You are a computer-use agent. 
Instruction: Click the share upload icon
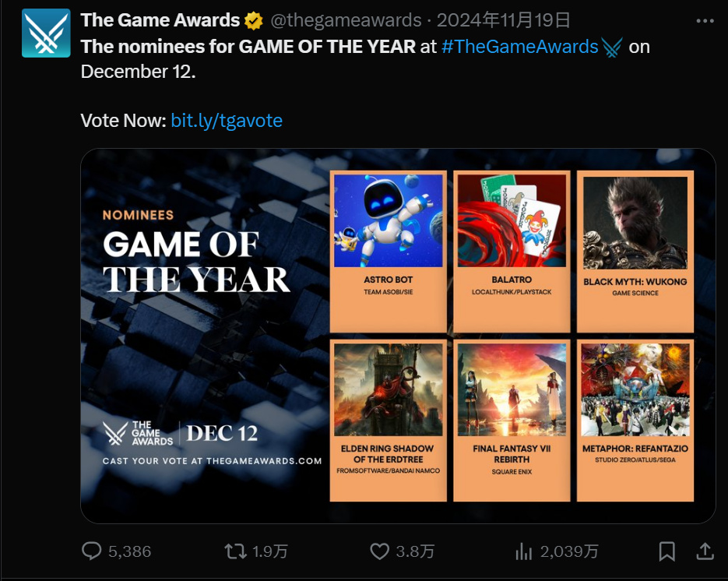[705, 551]
